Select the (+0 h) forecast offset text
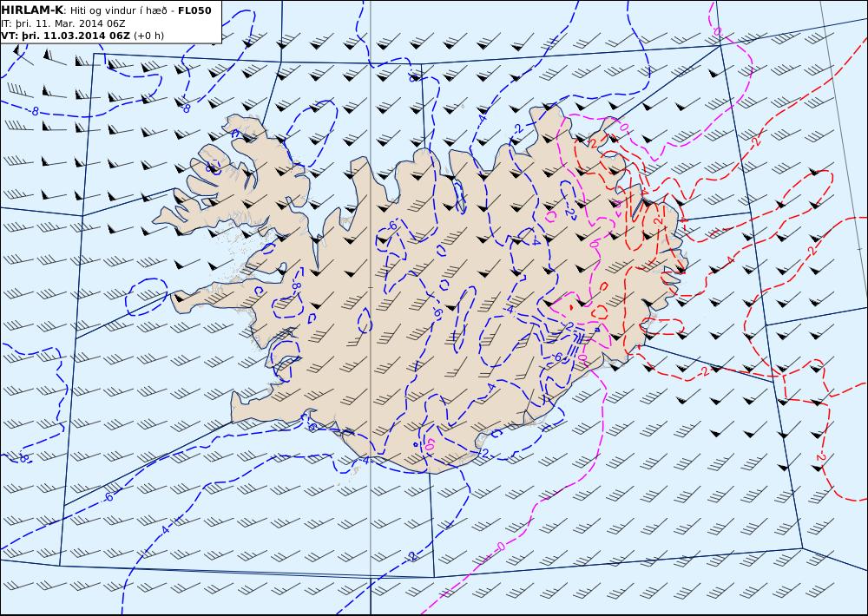 [149, 36]
